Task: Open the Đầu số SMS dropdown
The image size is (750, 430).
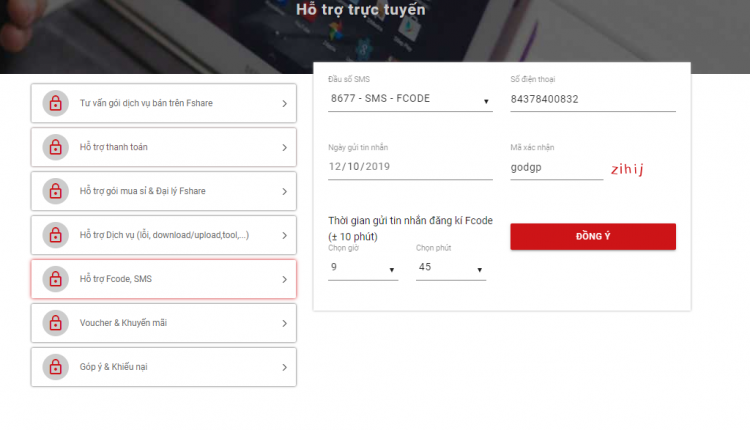Action: tap(410, 99)
